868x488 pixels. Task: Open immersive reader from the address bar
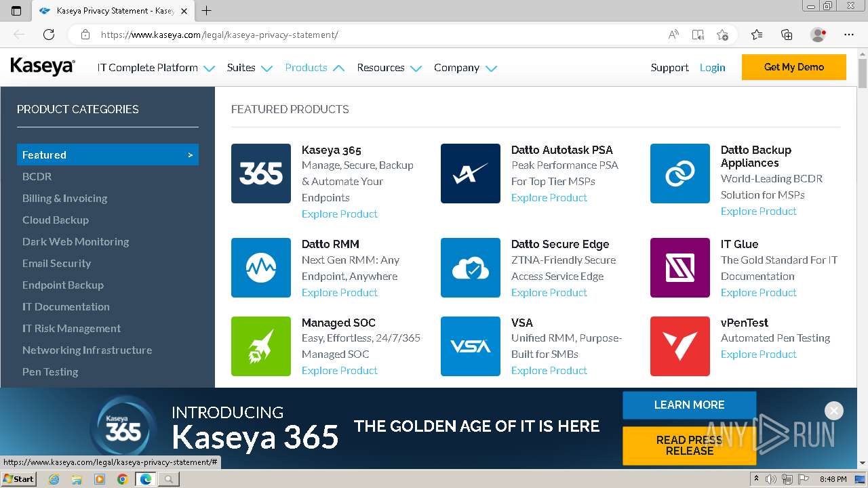click(x=698, y=35)
